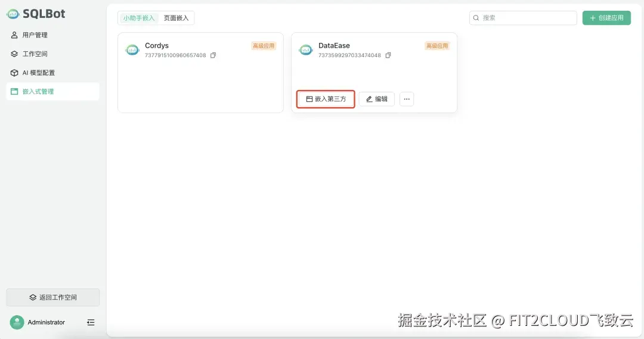
Task: Switch to 页面嵌入 tab
Action: point(176,18)
